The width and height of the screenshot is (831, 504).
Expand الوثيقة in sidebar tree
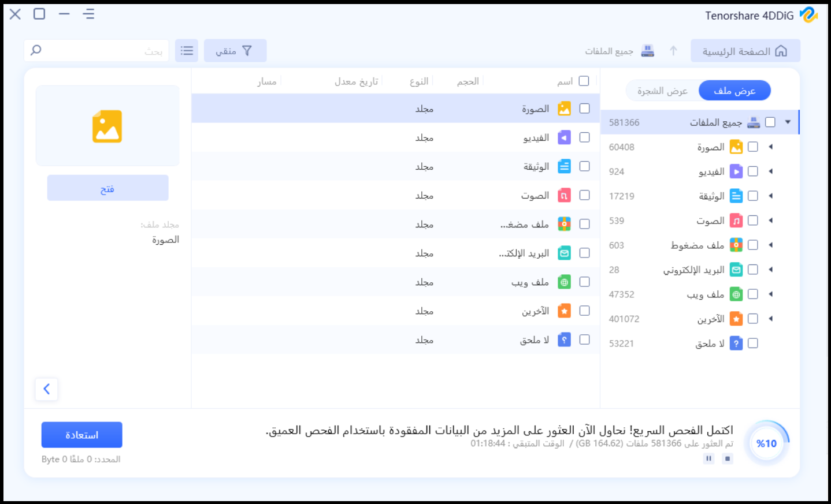coord(771,196)
